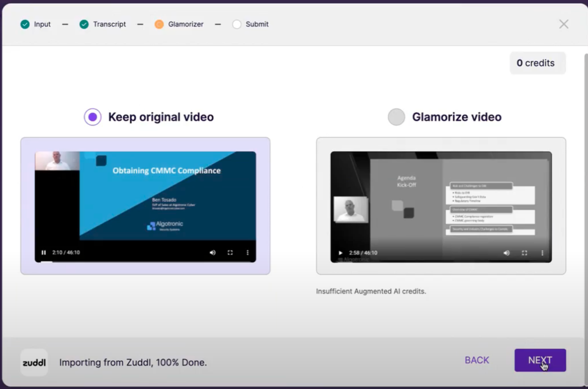Enter fullscreen on glamorized video
The width and height of the screenshot is (588, 389).
(x=524, y=253)
